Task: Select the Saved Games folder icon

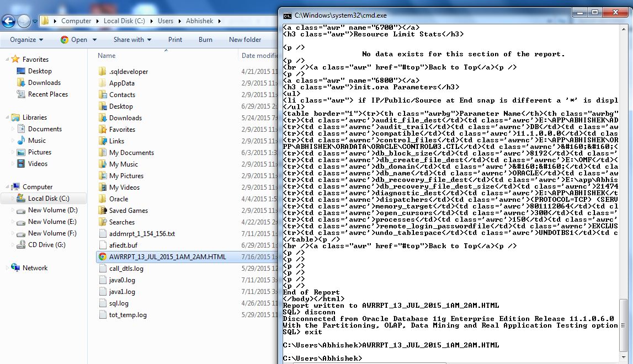Action: [103, 211]
